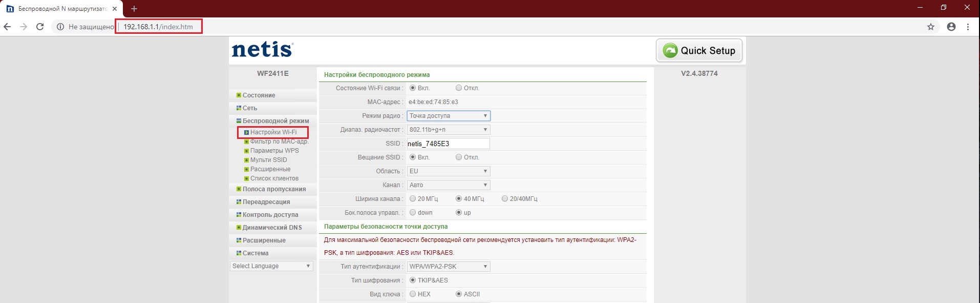Screen dimensions: 980x303
Task: Open Мульти SSID submenu item
Action: (268, 160)
